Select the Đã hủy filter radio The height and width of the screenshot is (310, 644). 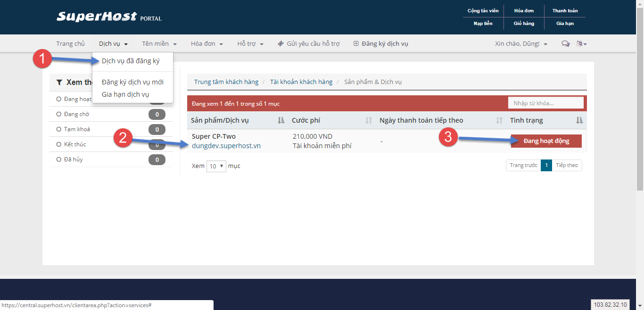coord(59,159)
